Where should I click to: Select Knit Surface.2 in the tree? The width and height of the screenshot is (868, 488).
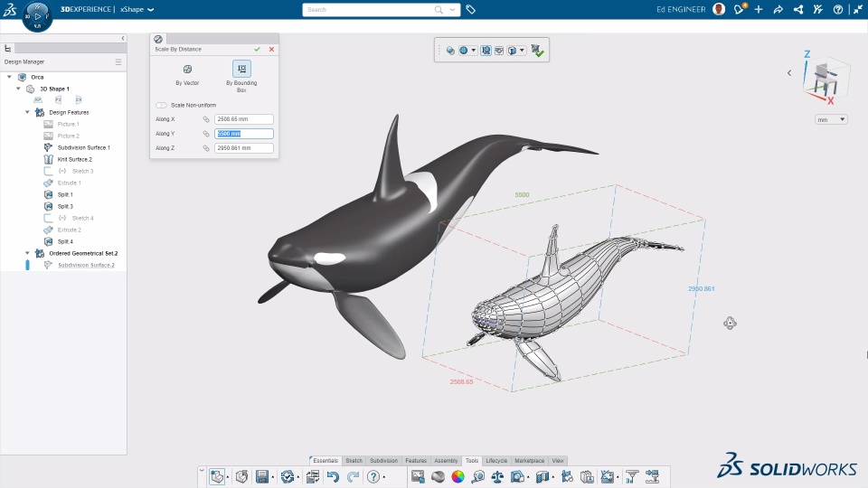(75, 159)
